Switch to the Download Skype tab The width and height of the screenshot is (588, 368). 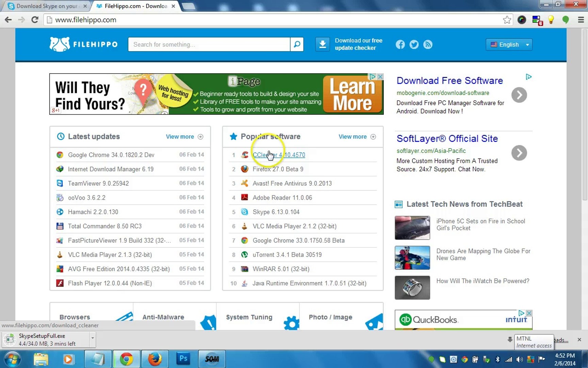coord(47,6)
